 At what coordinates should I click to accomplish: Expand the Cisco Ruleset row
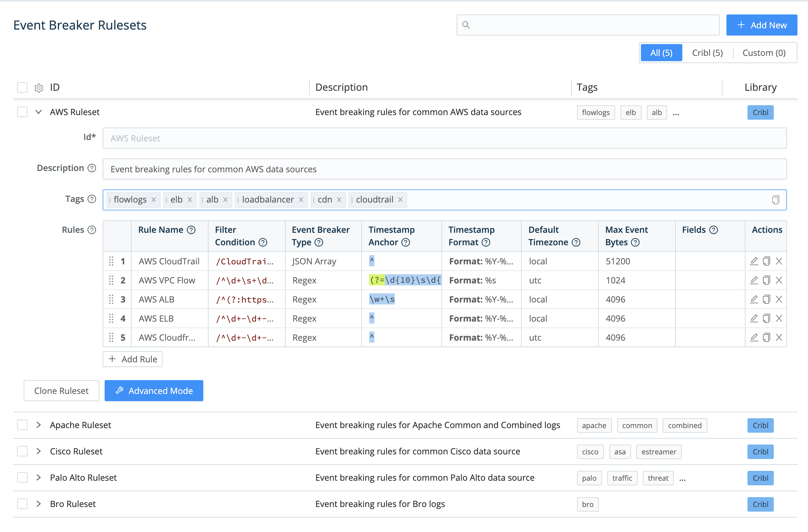click(39, 451)
